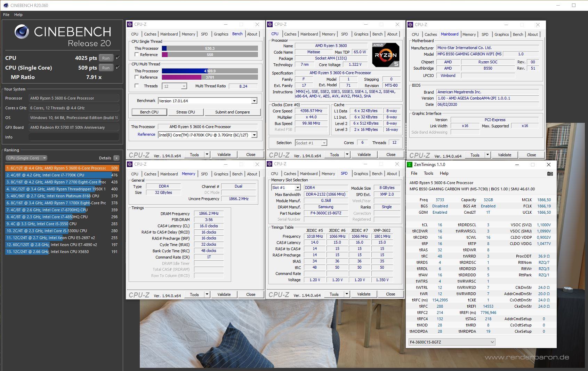Viewport: 588px width, 371px height.
Task: Click the multi thread This Processor score bar
Action: (210, 71)
